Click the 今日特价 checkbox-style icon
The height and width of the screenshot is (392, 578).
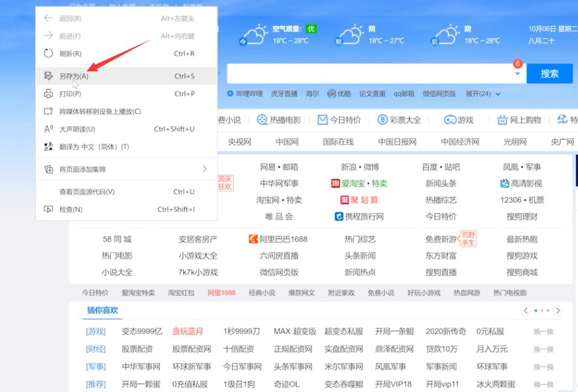click(x=323, y=120)
